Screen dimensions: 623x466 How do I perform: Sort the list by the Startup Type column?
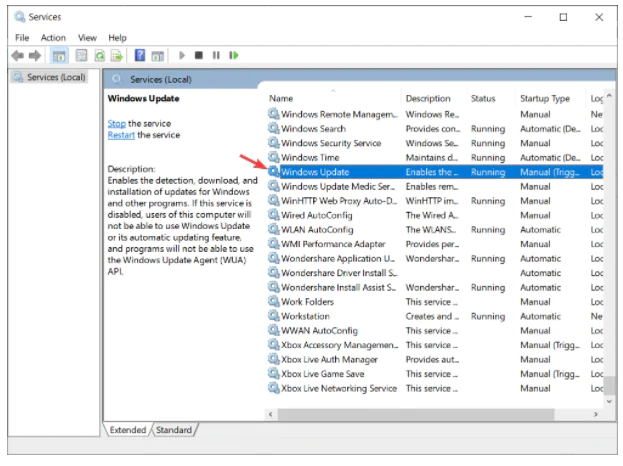tap(545, 99)
